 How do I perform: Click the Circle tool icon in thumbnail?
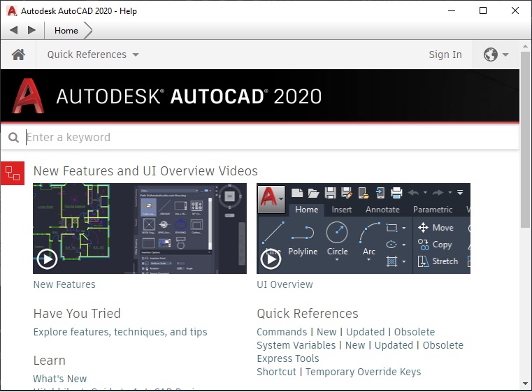click(337, 233)
